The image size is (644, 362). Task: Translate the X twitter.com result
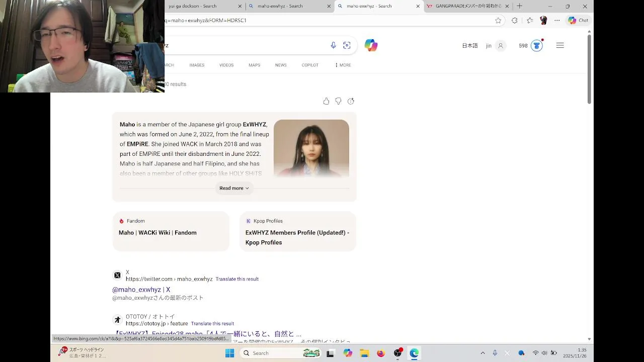237,279
